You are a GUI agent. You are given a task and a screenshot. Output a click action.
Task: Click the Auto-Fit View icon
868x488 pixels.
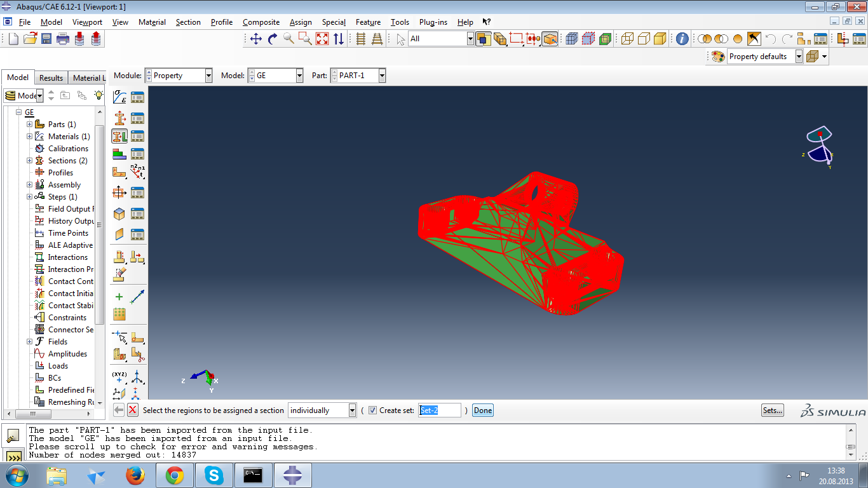[322, 39]
